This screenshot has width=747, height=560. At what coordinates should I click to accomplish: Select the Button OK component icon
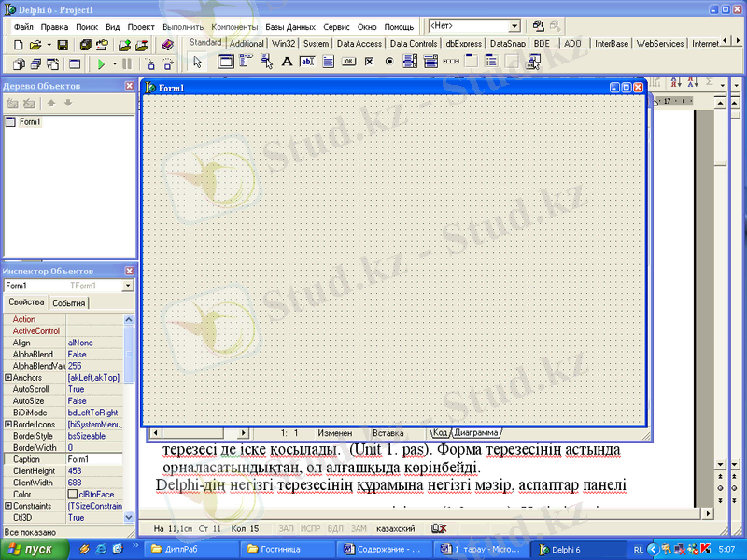348,62
